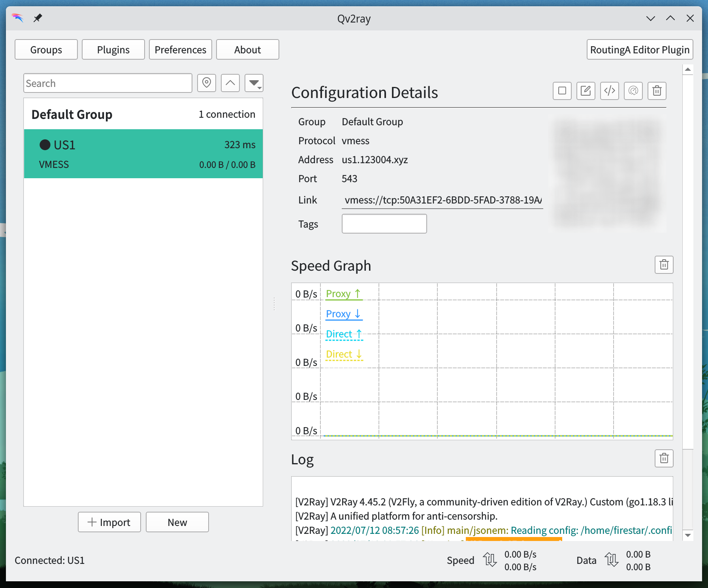Screen dimensions: 708x588
Task: Click the scrollbar down arrow in details pane
Action: click(x=688, y=535)
